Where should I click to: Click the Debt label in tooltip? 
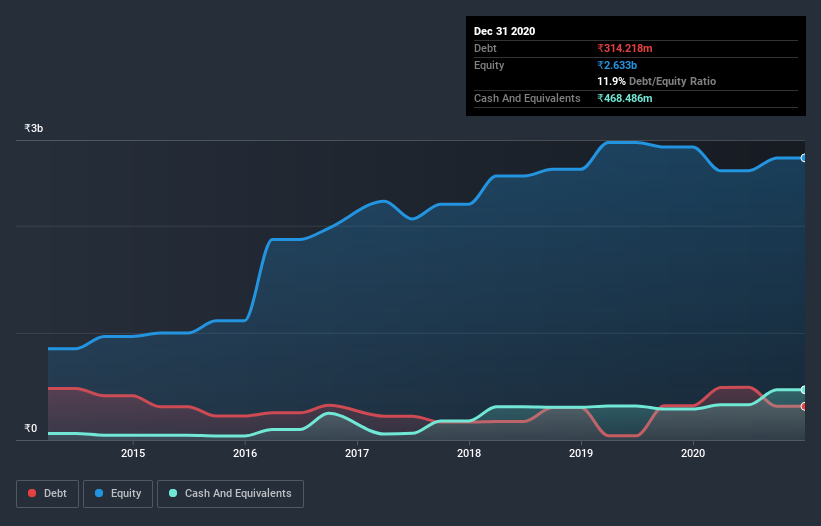coord(485,48)
